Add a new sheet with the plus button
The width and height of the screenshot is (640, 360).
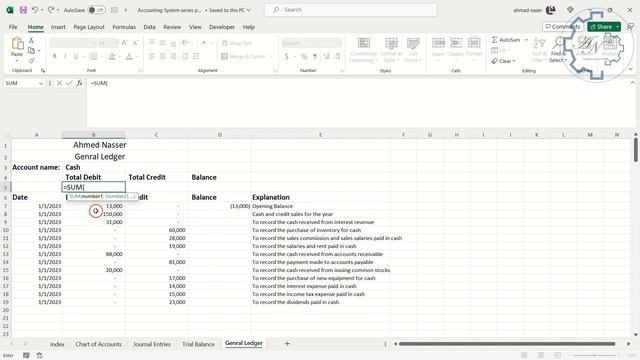pyautogui.click(x=287, y=344)
